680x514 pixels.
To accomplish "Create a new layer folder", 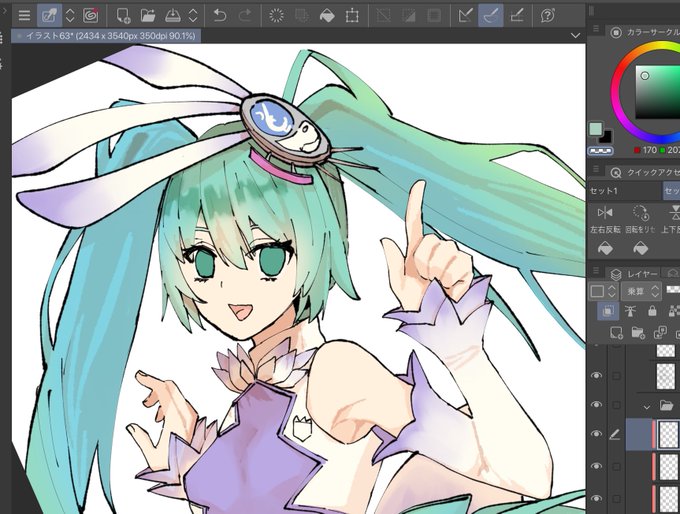I will (638, 333).
